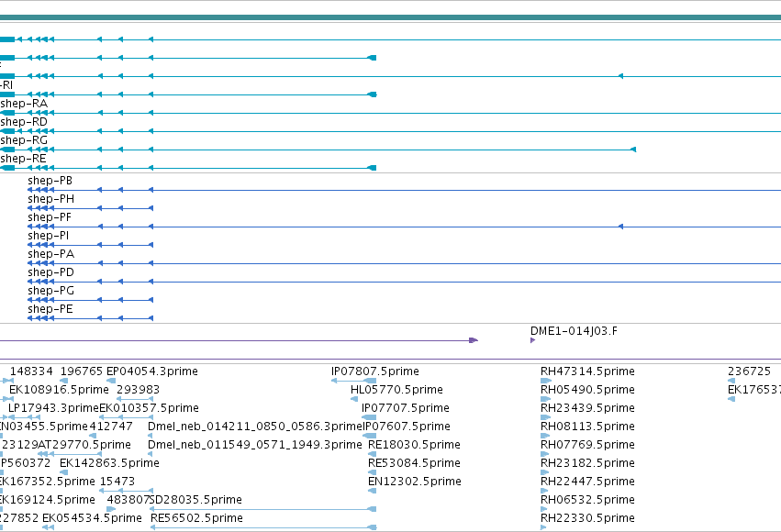Image resolution: width=781 pixels, height=532 pixels.
Task: Select the RH08113.5prime label
Action: (587, 427)
